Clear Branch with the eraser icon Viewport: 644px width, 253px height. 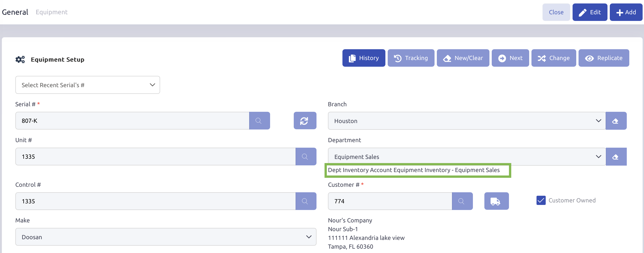point(616,121)
